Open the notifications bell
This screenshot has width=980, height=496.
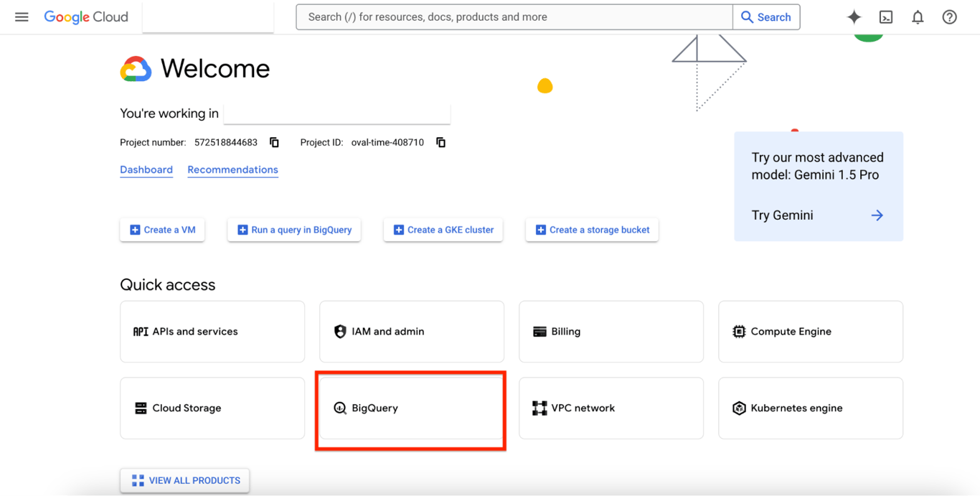coord(918,17)
